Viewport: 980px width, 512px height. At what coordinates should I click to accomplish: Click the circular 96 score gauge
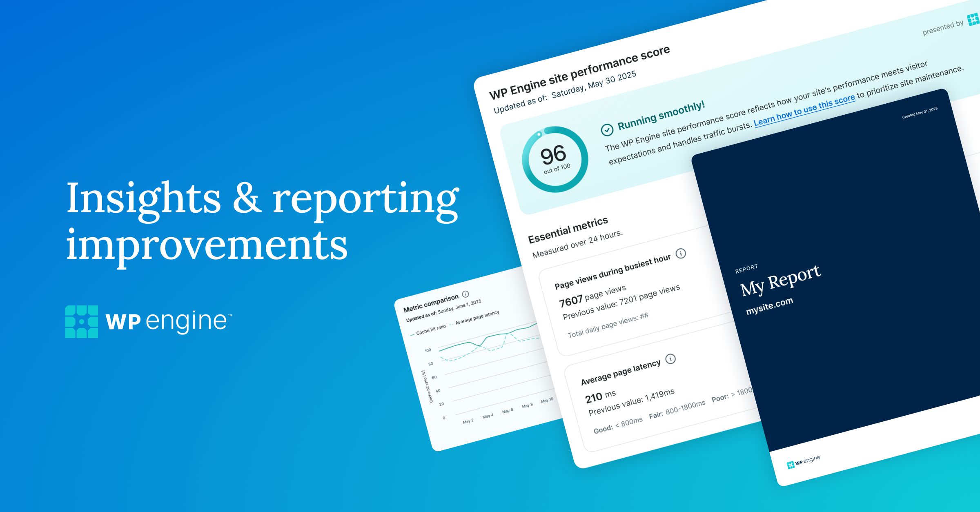click(x=555, y=159)
